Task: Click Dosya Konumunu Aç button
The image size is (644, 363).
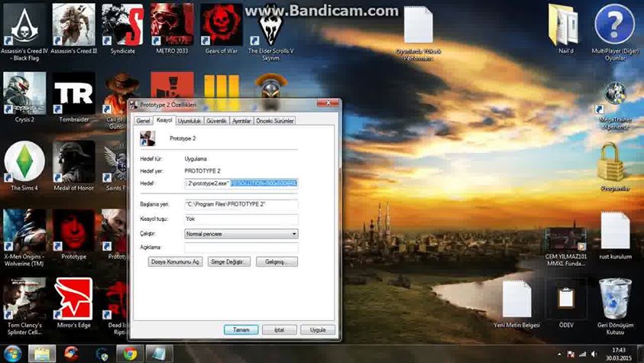Action: [x=176, y=262]
